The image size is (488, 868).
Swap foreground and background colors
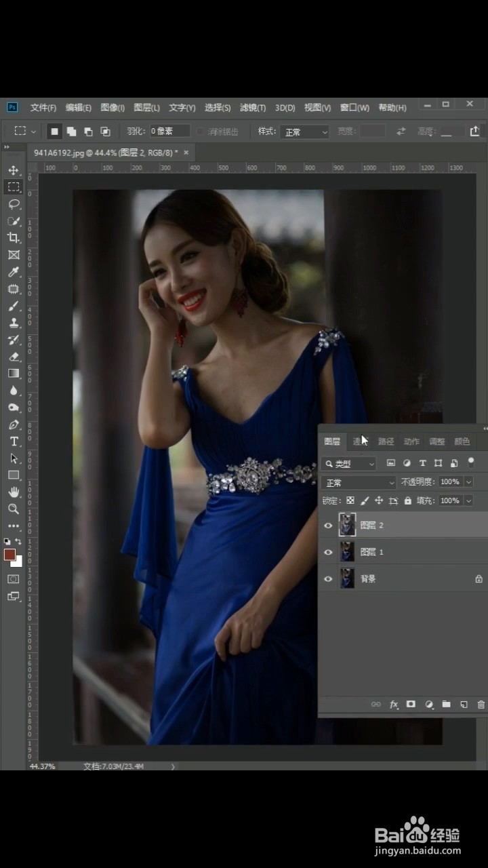point(18,541)
